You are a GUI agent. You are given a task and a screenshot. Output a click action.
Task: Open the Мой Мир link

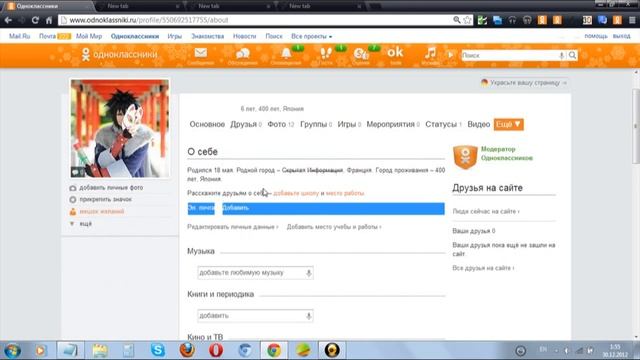point(89,36)
